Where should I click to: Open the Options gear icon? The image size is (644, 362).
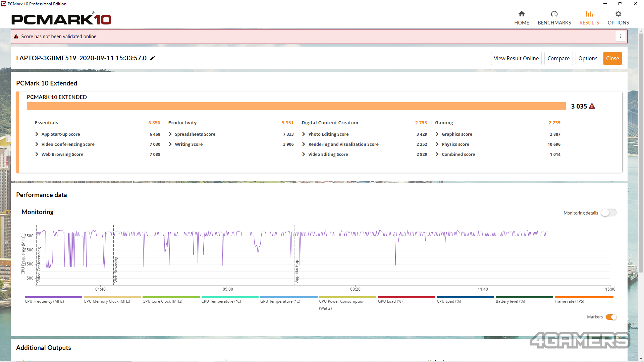pos(618,14)
